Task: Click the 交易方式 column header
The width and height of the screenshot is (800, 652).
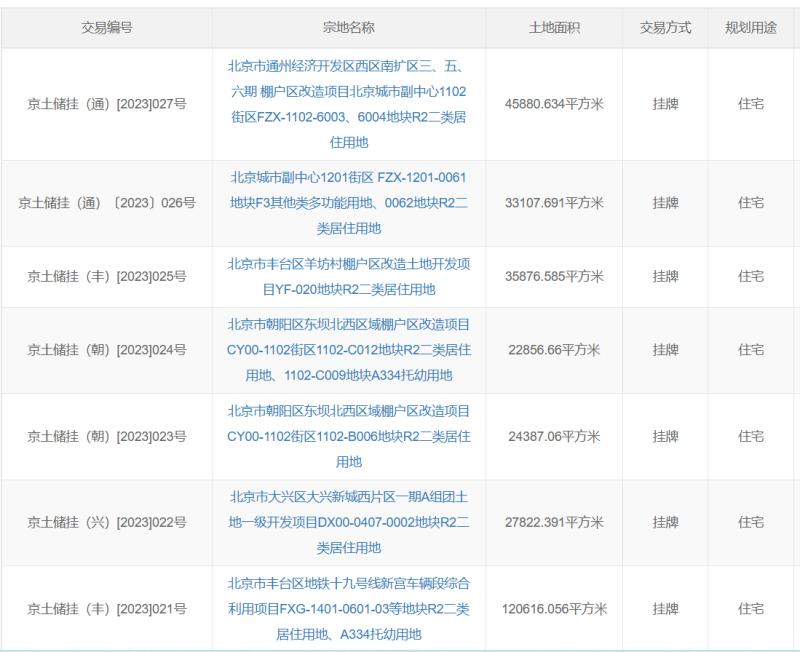Action: (x=660, y=26)
